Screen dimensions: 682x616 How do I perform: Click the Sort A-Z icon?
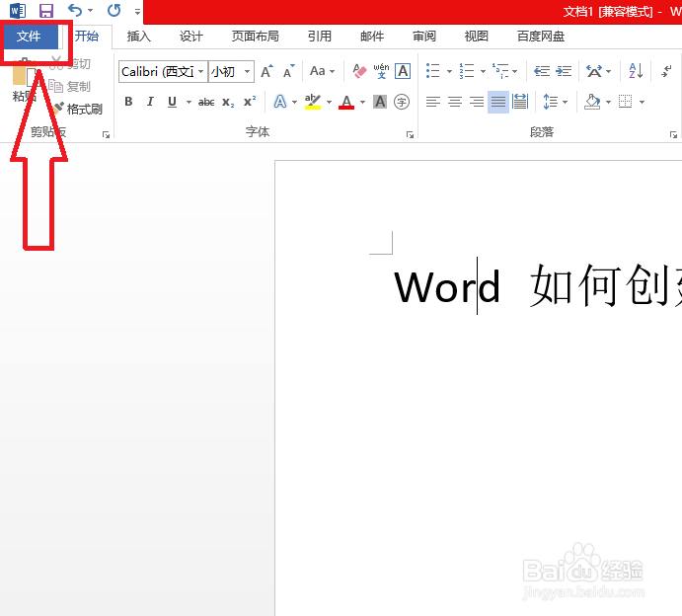click(x=636, y=71)
